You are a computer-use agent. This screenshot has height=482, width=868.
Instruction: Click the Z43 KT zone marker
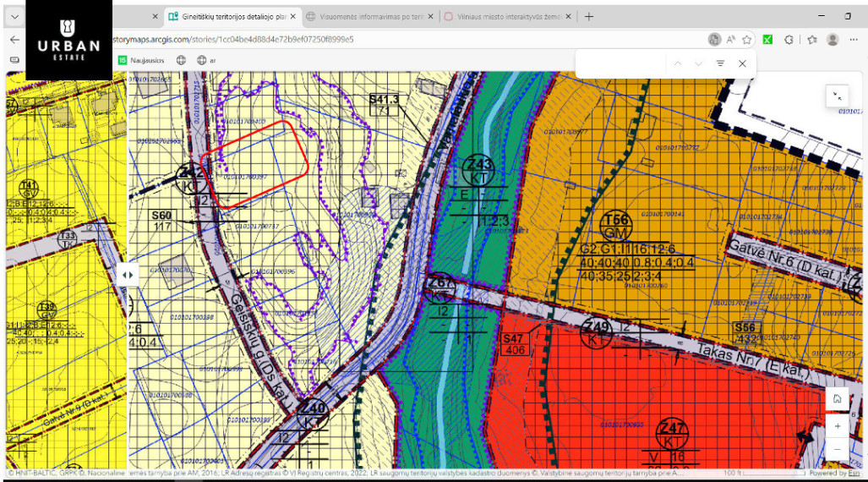point(478,170)
